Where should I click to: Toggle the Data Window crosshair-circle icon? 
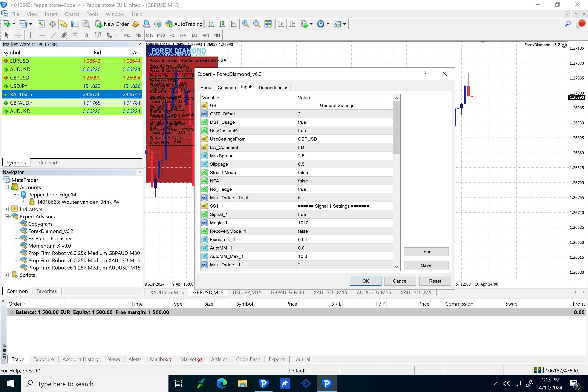pos(52,24)
